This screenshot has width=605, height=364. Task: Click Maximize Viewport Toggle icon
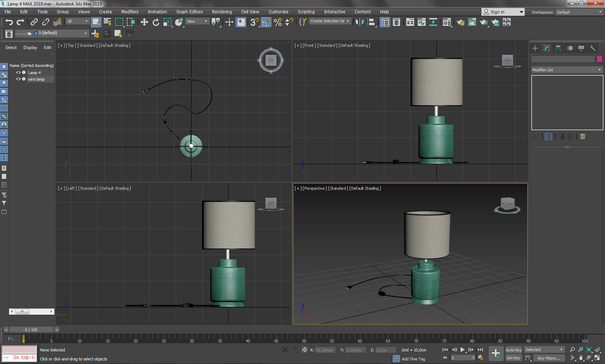(x=597, y=358)
